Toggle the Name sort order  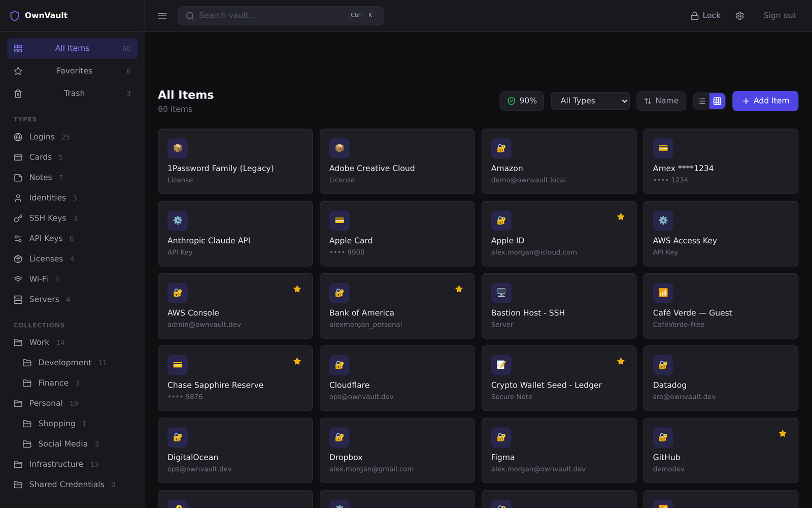(661, 101)
